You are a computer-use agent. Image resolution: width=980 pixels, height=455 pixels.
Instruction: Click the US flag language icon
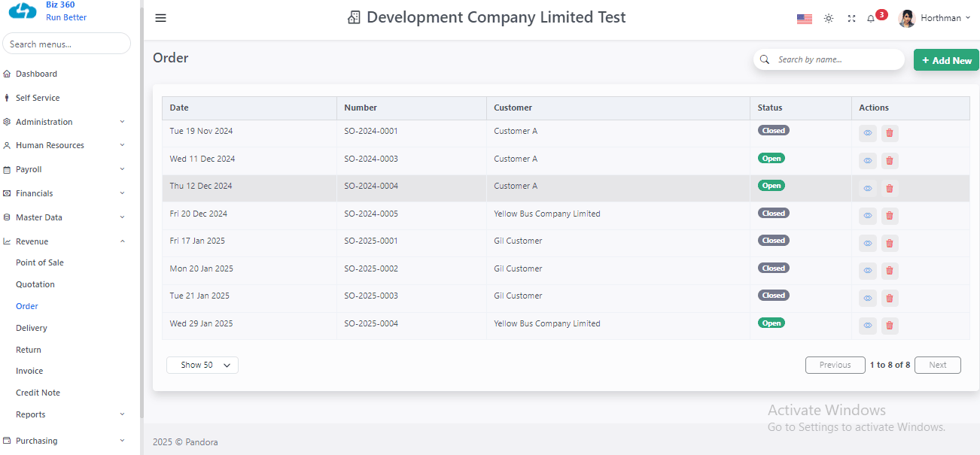805,19
